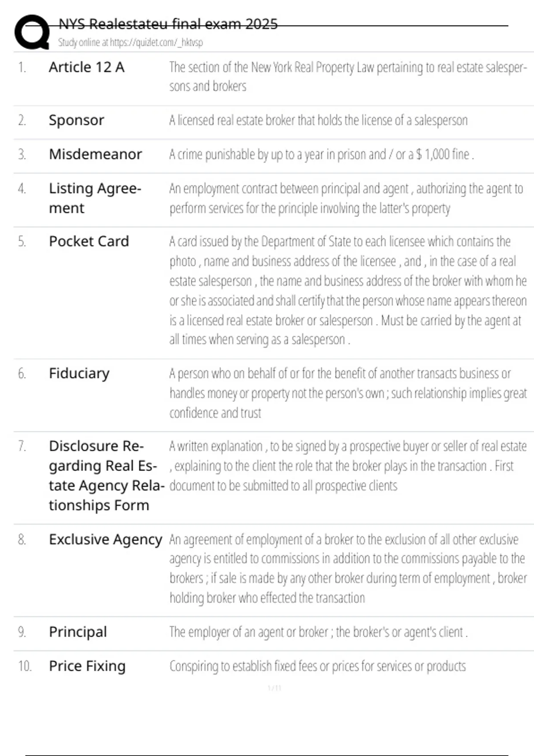Click the Misdemeanor definition about $1,000 fine
534x756 pixels.
point(321,155)
